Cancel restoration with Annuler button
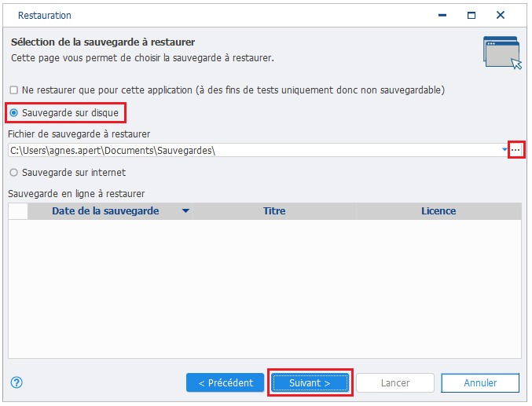Image resolution: width=532 pixels, height=406 pixels. pyautogui.click(x=480, y=382)
